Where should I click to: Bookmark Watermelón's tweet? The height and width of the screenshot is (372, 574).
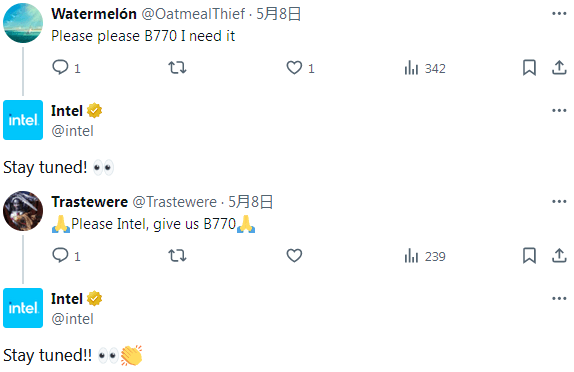point(529,68)
